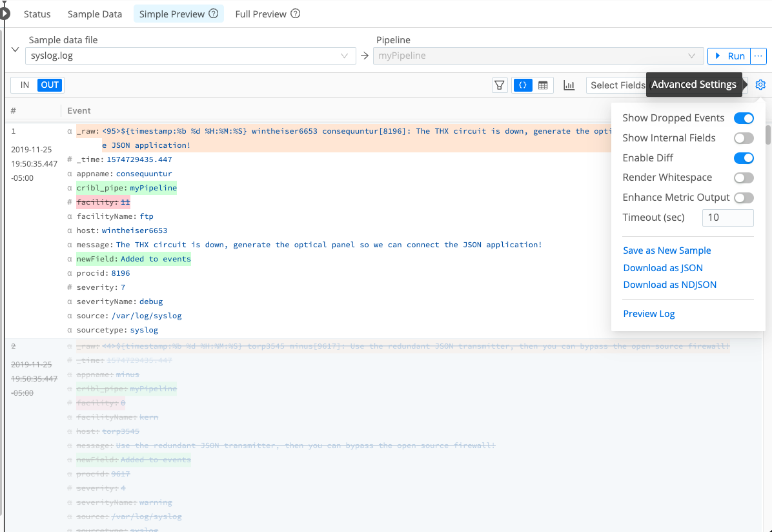772x532 pixels.
Task: Click the event number 2 row label
Action: 14,346
